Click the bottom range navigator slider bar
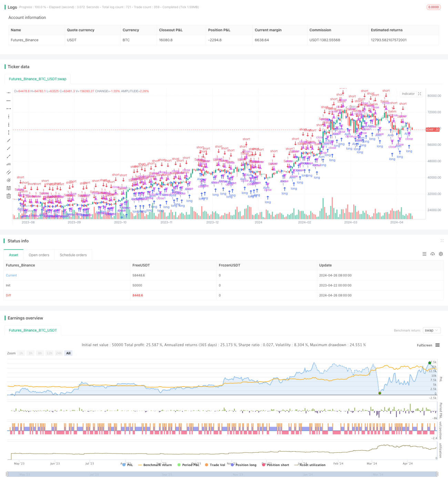This screenshot has width=448, height=484. tap(222, 474)
